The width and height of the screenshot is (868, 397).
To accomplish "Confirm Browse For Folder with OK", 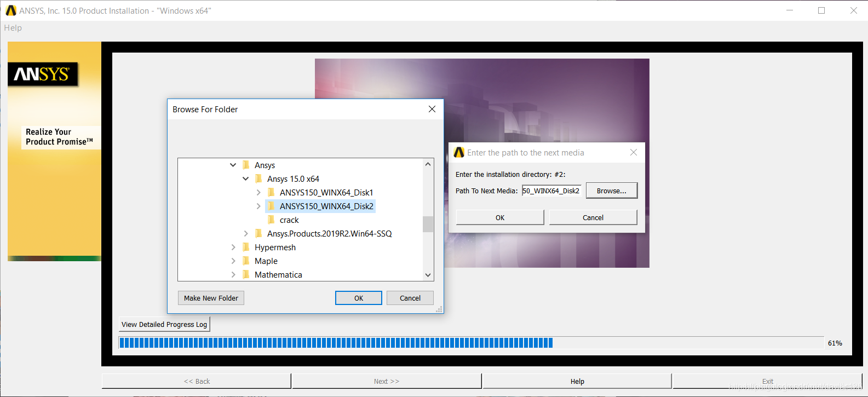I will [x=359, y=298].
